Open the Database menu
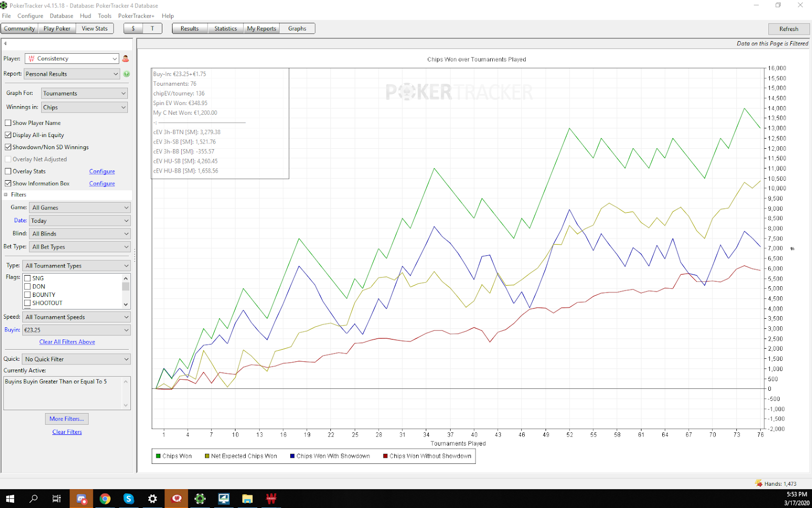The height and width of the screenshot is (508, 812). tap(61, 16)
